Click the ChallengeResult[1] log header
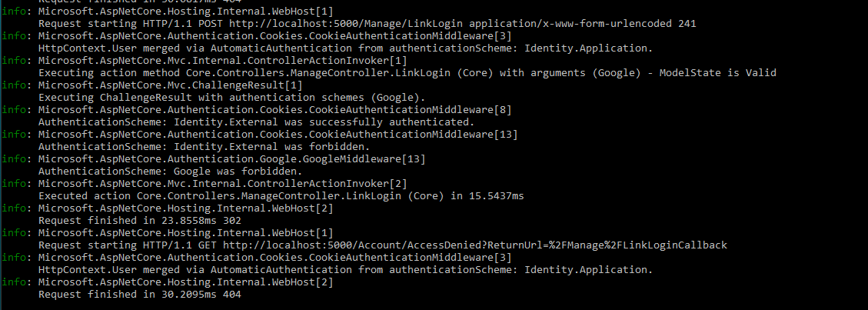This screenshot has height=310, width=868. pos(170,85)
